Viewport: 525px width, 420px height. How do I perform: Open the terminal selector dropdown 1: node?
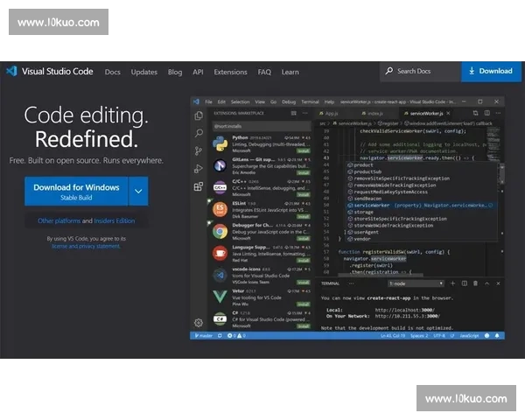[416, 283]
